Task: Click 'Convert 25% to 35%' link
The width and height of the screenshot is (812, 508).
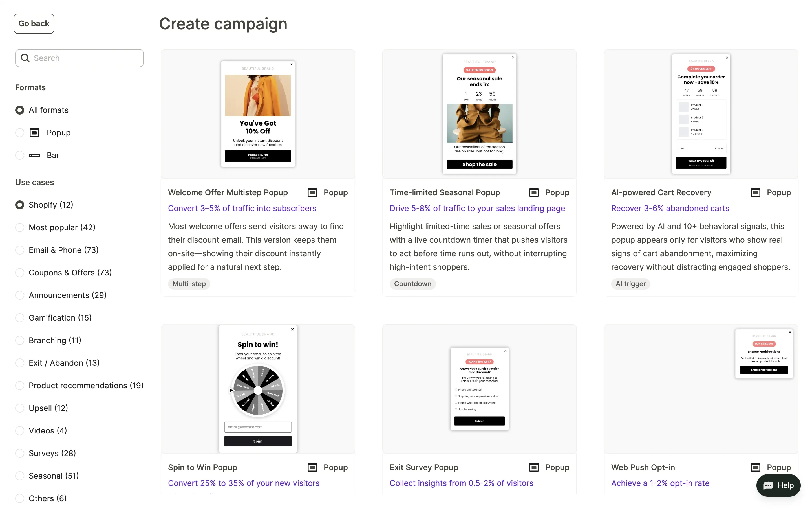Action: click(244, 483)
